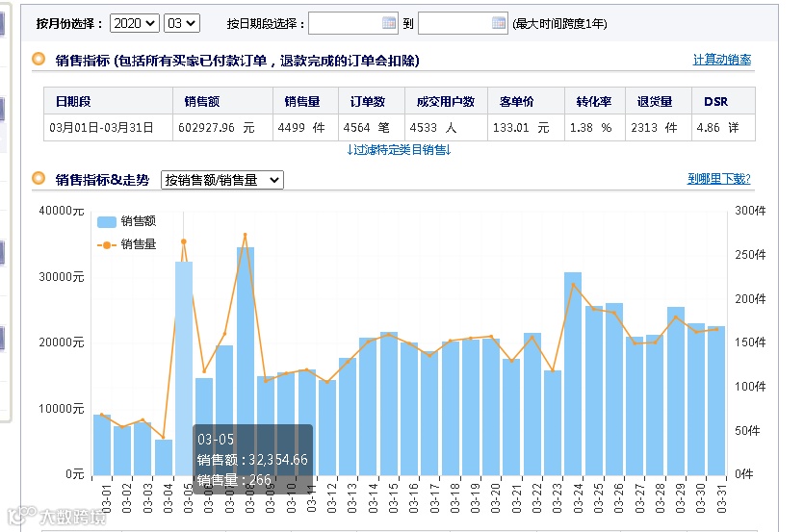Open the 到哪里下载? link
Image resolution: width=804 pixels, height=532 pixels.
(719, 179)
